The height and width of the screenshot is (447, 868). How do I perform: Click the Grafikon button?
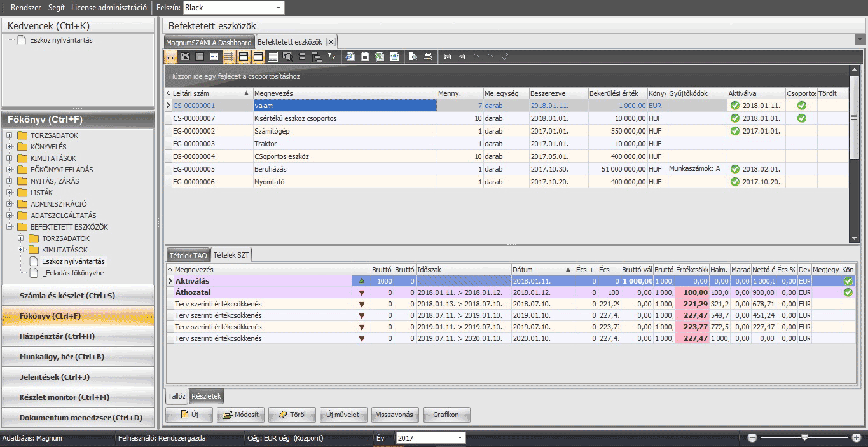pos(446,415)
